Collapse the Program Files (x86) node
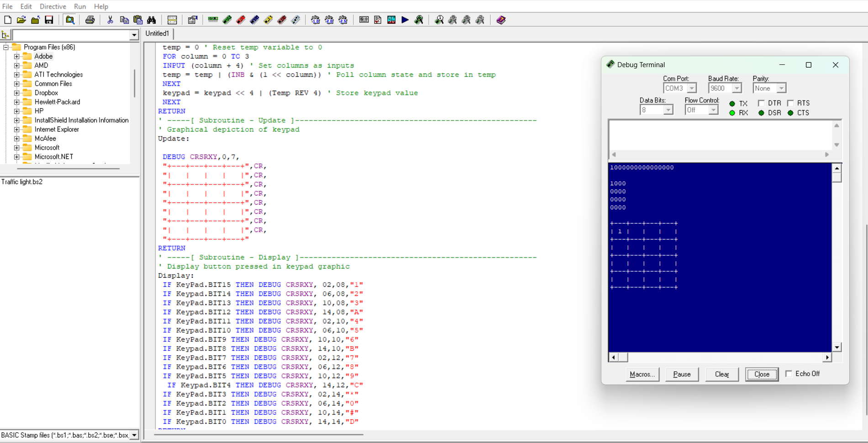Screen dimensions: 868x443 (x=5, y=47)
